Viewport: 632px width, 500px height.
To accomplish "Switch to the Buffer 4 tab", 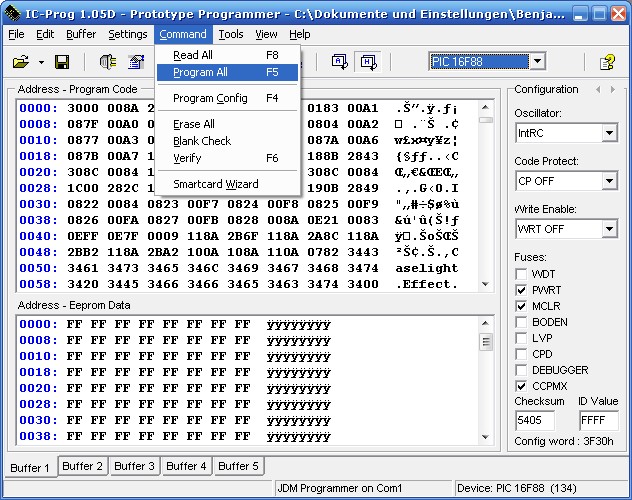I will tap(186, 466).
